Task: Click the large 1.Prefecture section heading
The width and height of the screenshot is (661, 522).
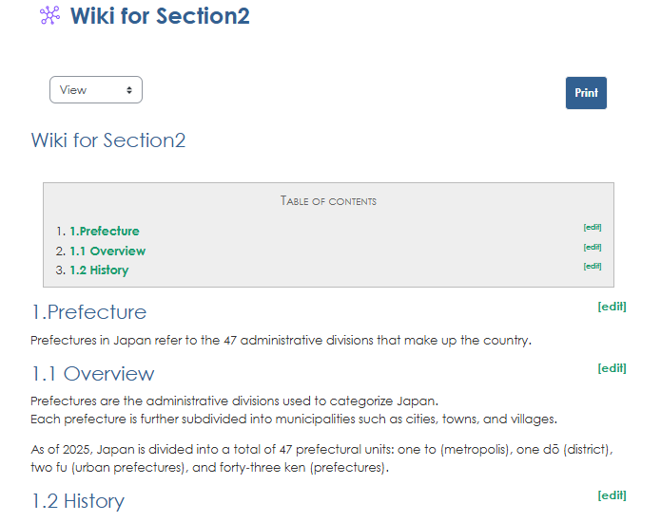Action: (88, 312)
